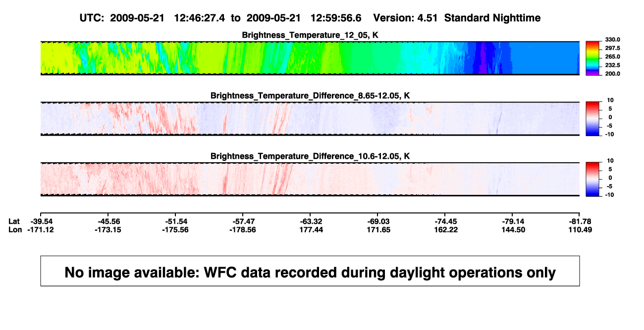Click latitude value -45.56
The width and height of the screenshot is (644, 330).
[108, 221]
